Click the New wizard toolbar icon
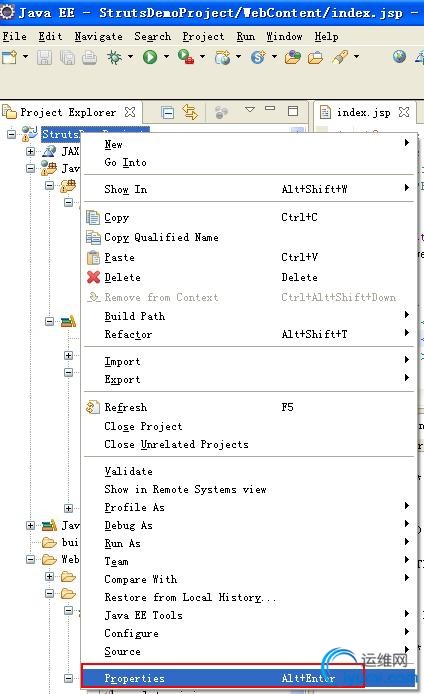This screenshot has width=424, height=694. pos(10,57)
